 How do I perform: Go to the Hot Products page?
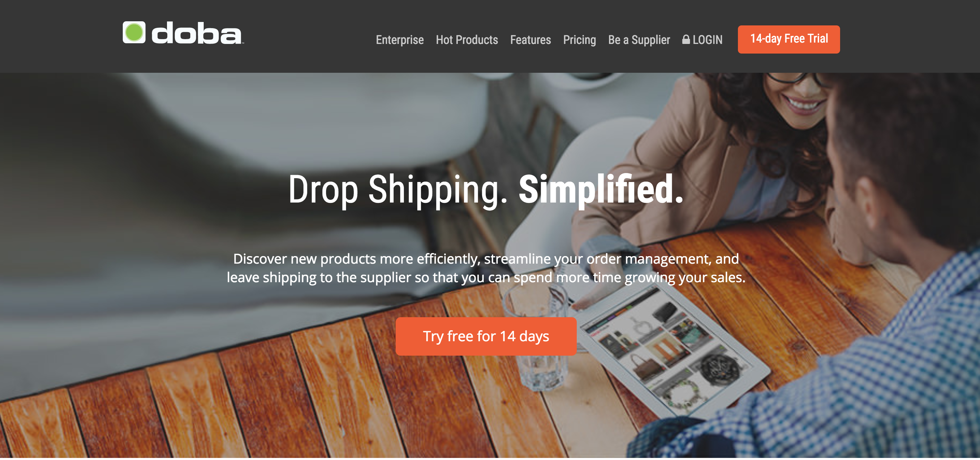467,39
